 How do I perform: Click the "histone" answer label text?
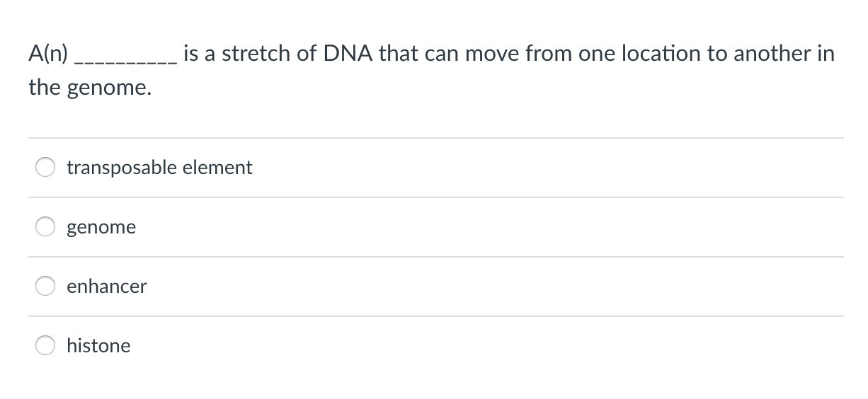[x=98, y=346]
